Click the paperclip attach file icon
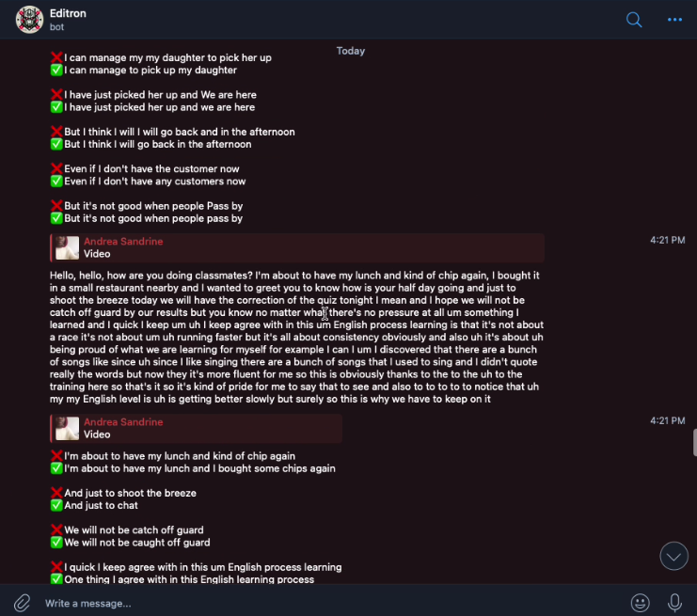The height and width of the screenshot is (616, 697). (x=22, y=603)
